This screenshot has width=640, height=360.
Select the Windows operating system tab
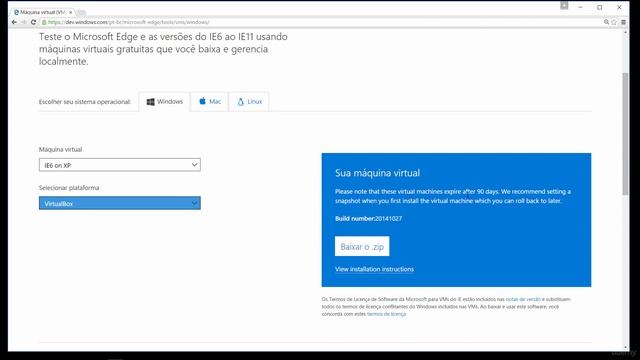165,102
